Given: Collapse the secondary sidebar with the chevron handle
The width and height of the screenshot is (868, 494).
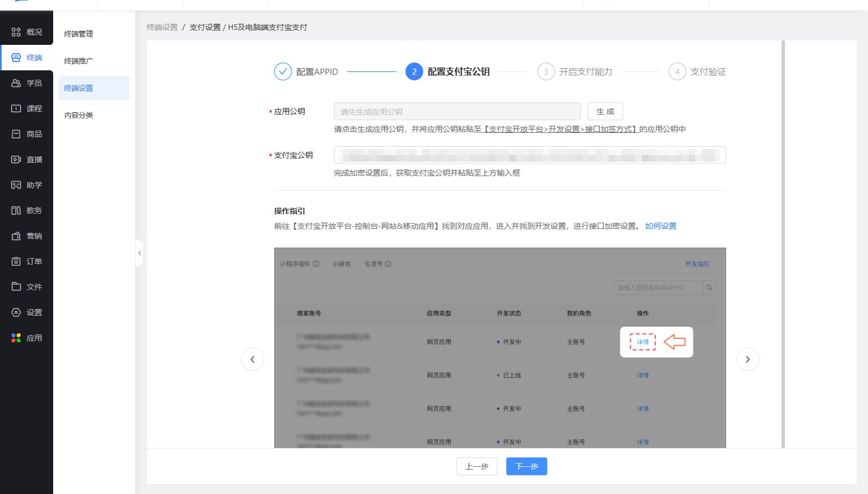Looking at the screenshot, I should point(140,253).
